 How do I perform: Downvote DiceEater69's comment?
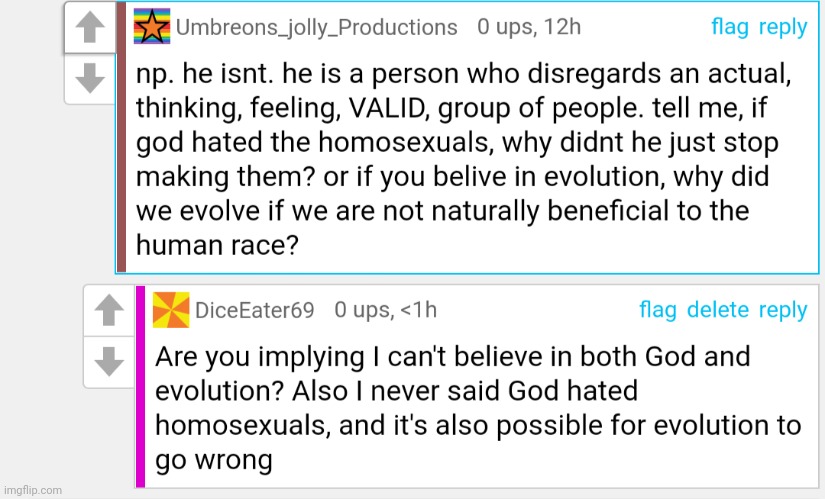click(x=109, y=362)
